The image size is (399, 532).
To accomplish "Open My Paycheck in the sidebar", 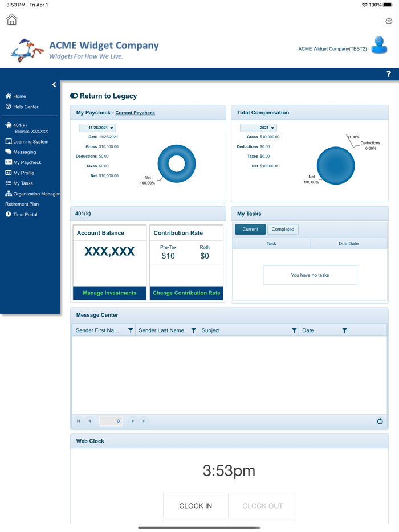I will [x=23, y=162].
